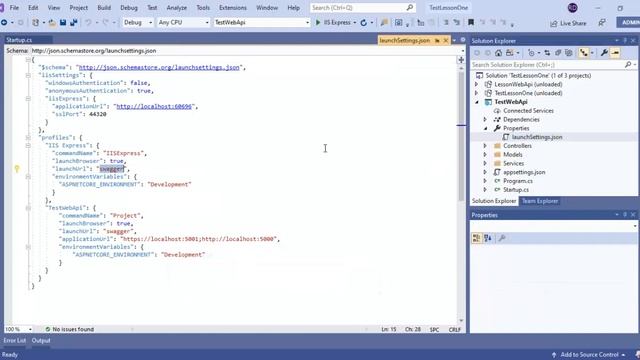Open the Error List tab
Screen dimensions: 640x360
(15, 340)
